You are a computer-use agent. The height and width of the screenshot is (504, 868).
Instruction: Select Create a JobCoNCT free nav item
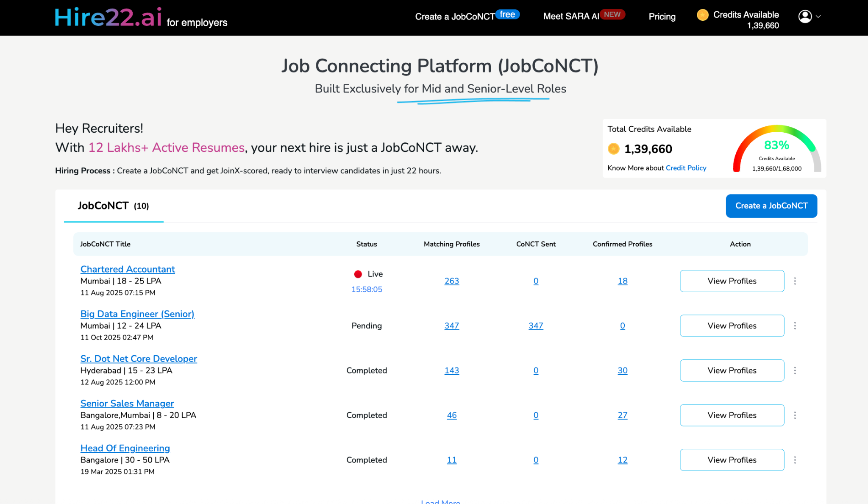(455, 17)
